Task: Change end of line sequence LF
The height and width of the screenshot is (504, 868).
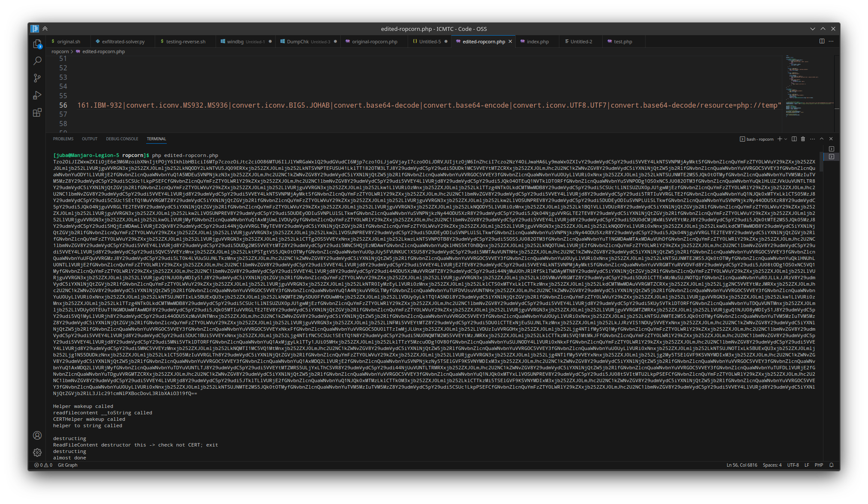Action: (807, 465)
